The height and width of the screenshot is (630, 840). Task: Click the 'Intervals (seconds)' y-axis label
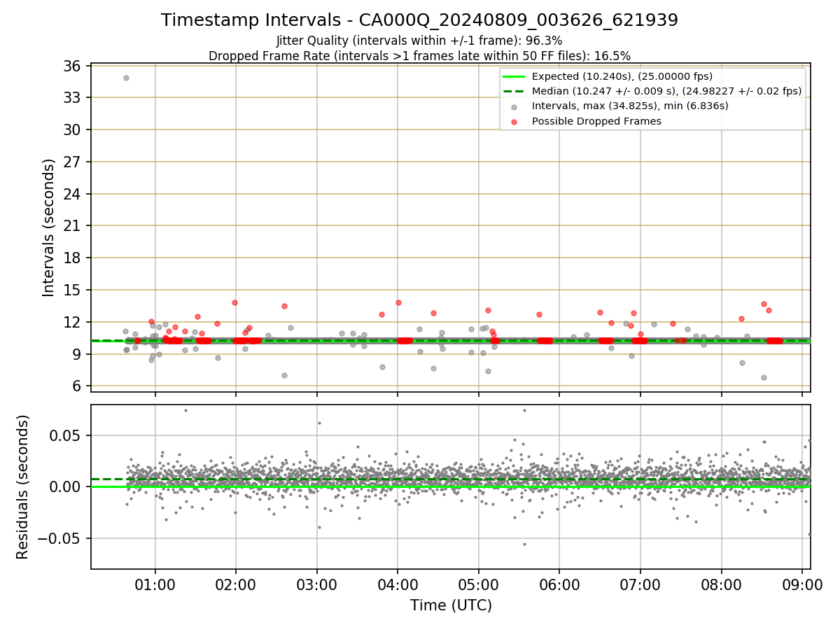point(48,227)
